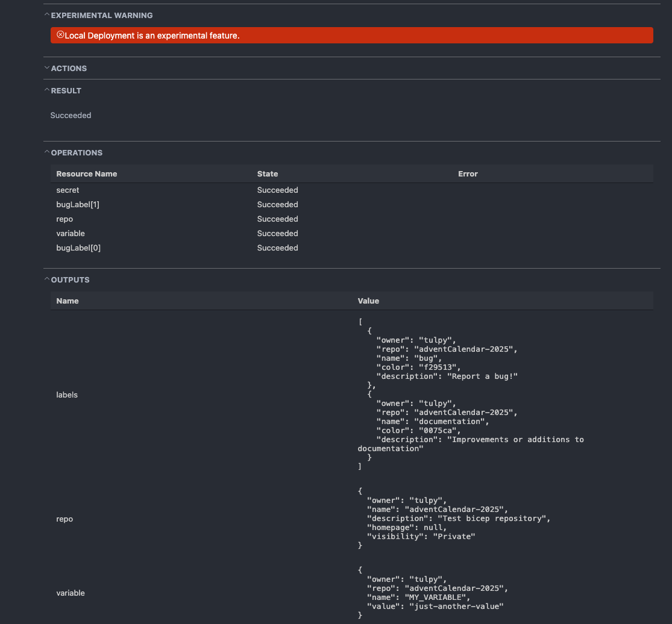Select the 'repo' output name
672x624 pixels.
[x=64, y=519]
